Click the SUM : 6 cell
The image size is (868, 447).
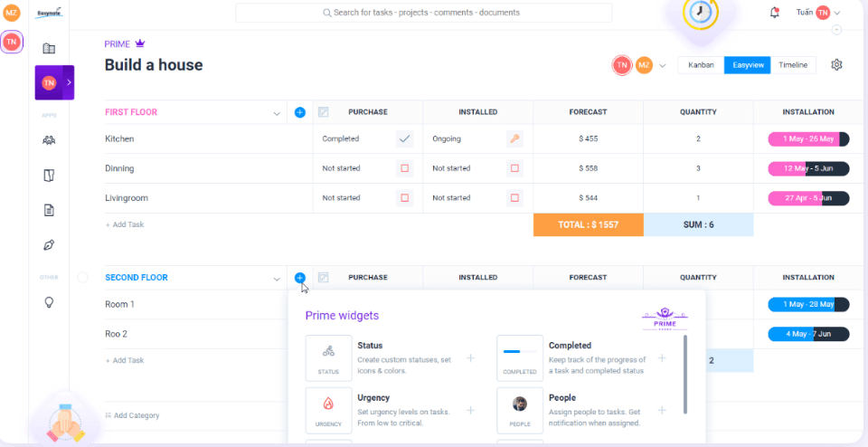tap(699, 225)
